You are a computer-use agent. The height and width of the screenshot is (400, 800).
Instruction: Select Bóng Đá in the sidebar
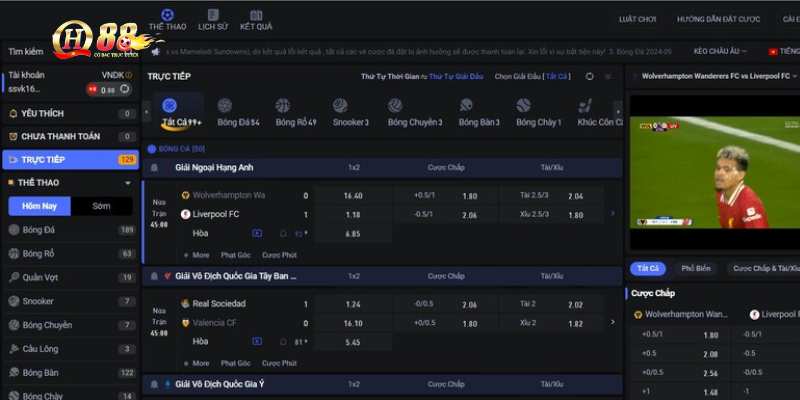click(70, 230)
